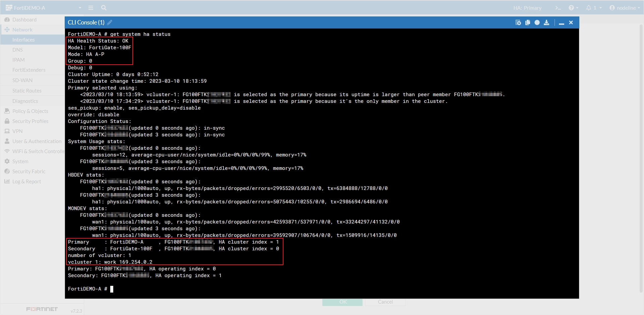The height and width of the screenshot is (315, 644).
Task: Click 'ses_pickup: enable' line
Action: pyautogui.click(x=134, y=108)
